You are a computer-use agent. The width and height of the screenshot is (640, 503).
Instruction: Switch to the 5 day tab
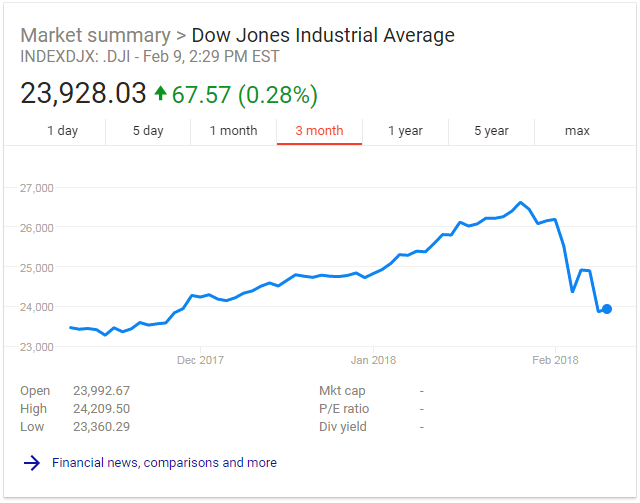point(148,131)
